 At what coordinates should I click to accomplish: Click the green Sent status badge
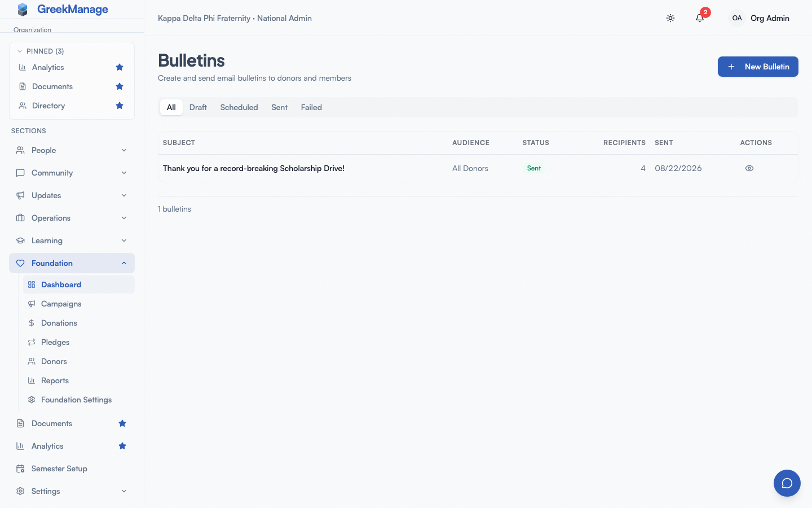pyautogui.click(x=534, y=168)
